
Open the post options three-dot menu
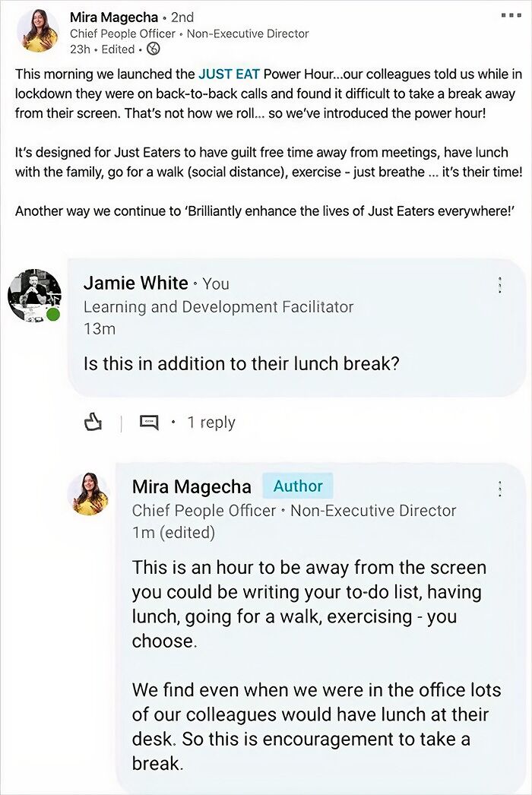tap(511, 15)
